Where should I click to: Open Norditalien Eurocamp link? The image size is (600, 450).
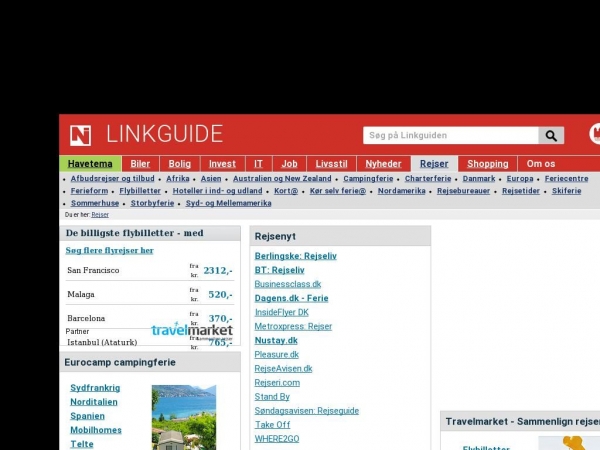pos(94,402)
